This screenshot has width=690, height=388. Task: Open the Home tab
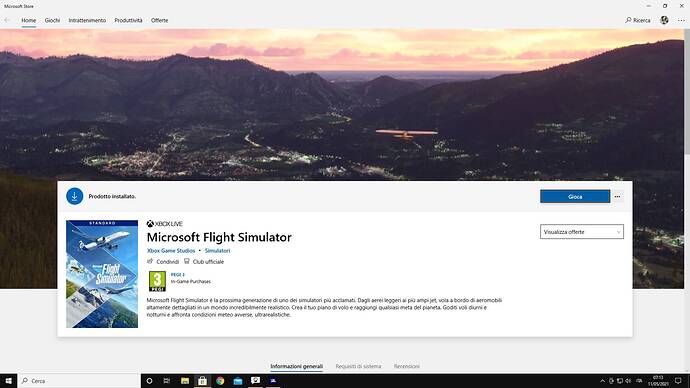coord(29,20)
